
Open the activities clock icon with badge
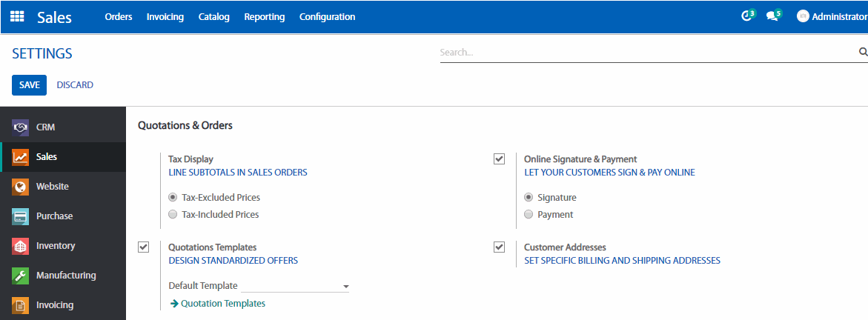[747, 16]
